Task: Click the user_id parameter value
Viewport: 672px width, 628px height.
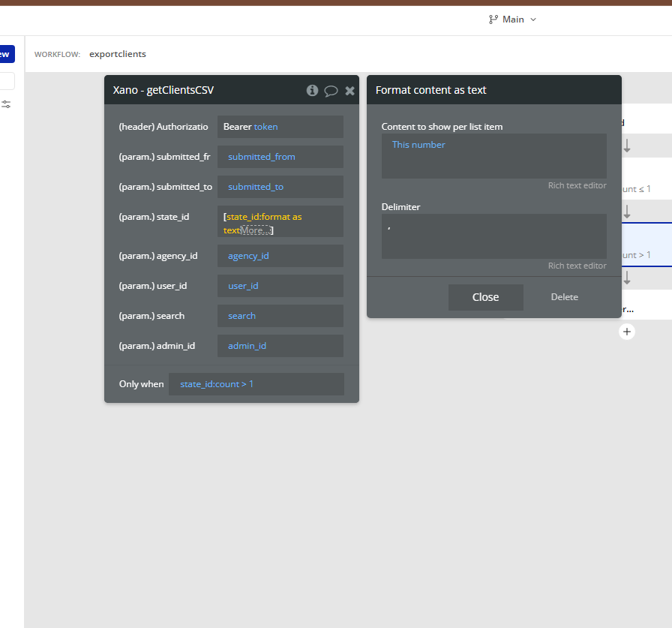Action: coord(280,286)
